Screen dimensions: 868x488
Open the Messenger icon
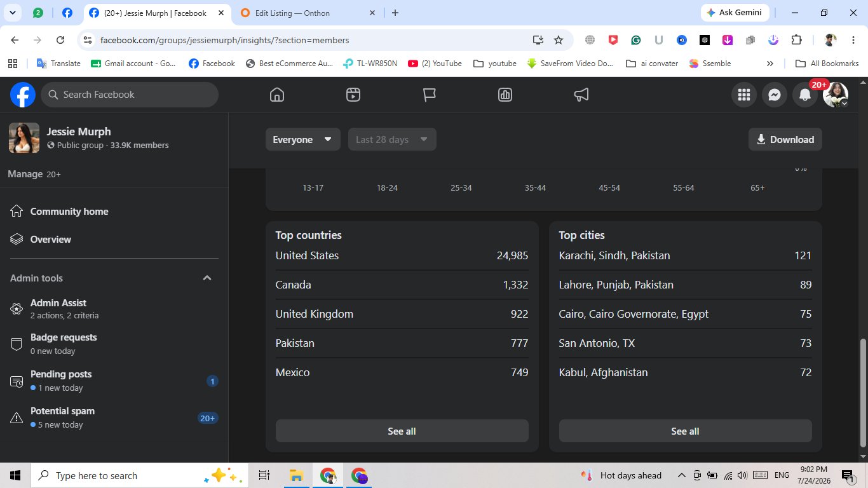[x=774, y=95]
